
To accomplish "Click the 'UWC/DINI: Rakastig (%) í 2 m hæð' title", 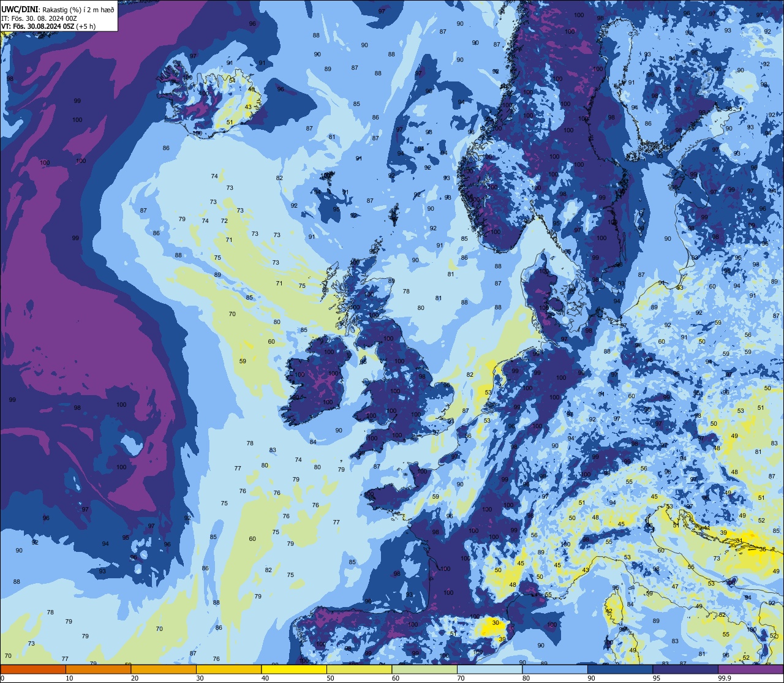I will coord(58,9).
